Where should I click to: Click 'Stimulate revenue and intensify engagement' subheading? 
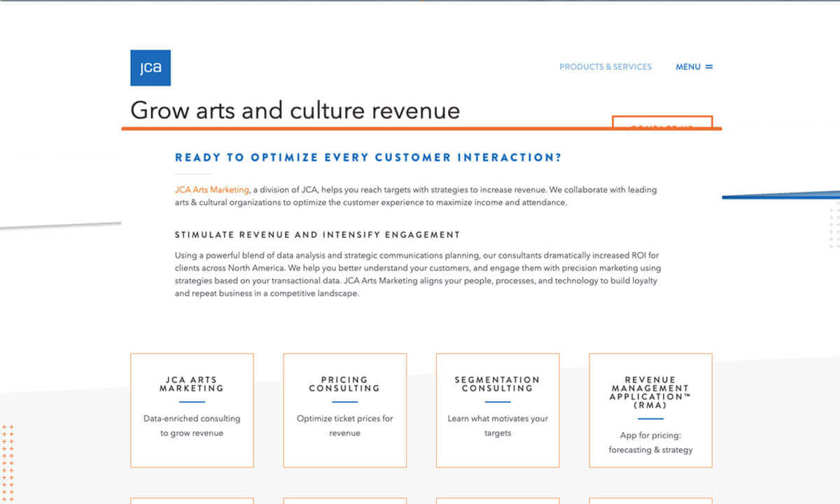point(318,234)
